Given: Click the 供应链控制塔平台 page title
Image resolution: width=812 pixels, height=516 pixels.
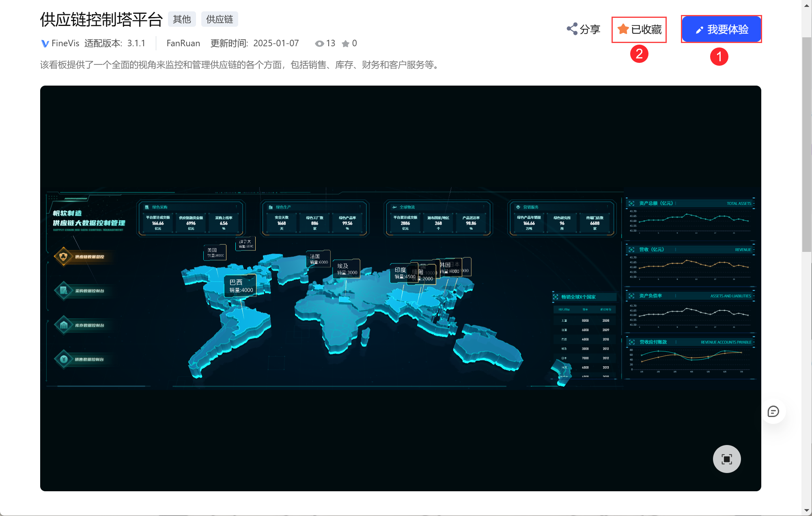Looking at the screenshot, I should [x=101, y=19].
